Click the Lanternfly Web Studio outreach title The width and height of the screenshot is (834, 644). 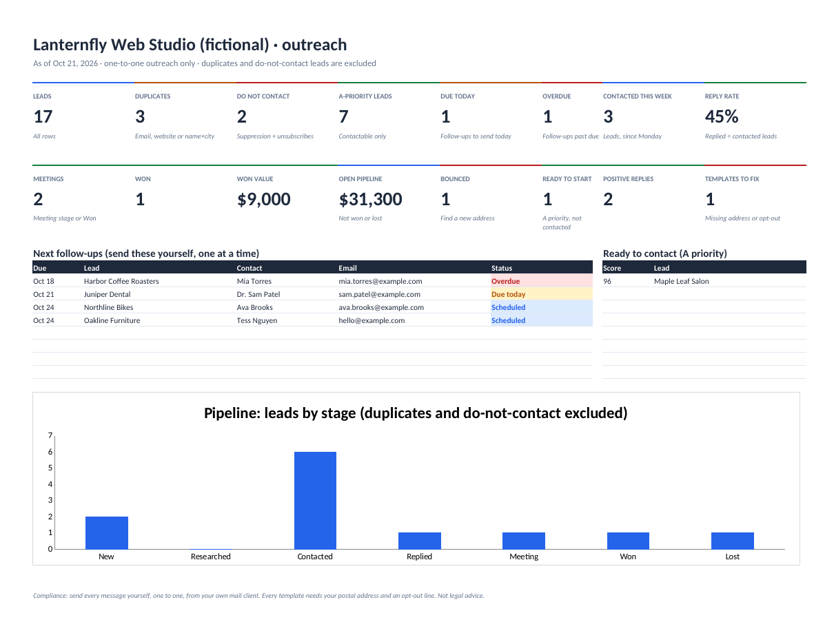click(190, 45)
